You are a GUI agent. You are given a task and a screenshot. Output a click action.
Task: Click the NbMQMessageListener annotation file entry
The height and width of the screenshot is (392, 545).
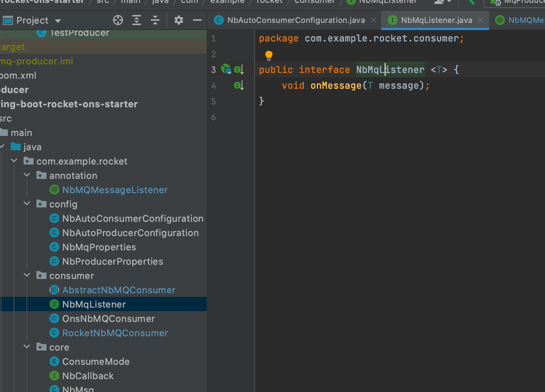pyautogui.click(x=115, y=190)
